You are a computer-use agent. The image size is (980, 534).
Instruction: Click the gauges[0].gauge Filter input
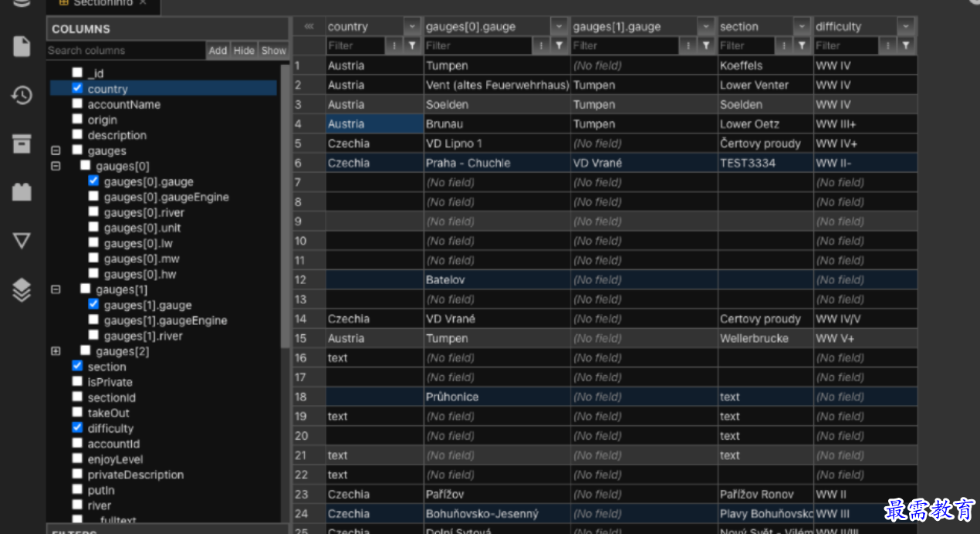[479, 46]
